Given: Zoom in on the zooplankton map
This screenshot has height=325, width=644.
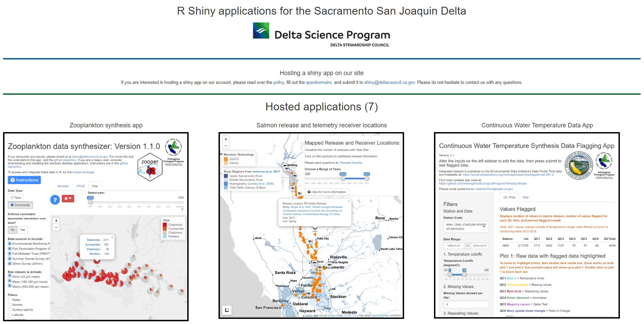Looking at the screenshot, I should (56, 221).
